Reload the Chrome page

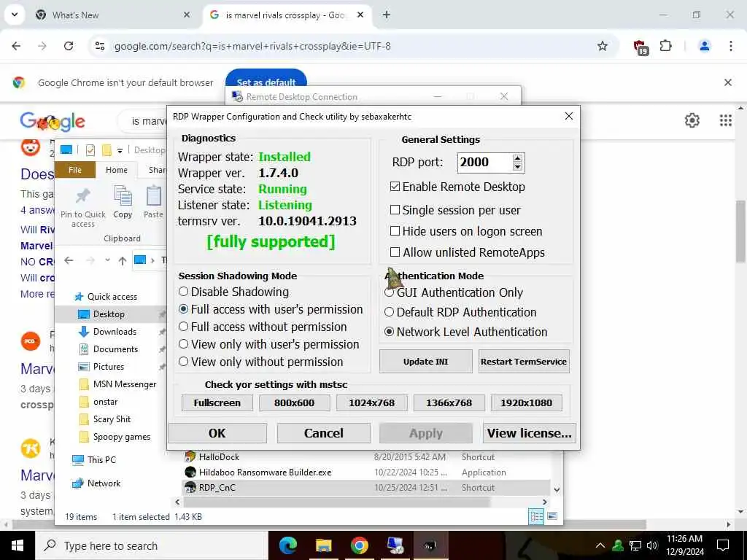click(69, 46)
